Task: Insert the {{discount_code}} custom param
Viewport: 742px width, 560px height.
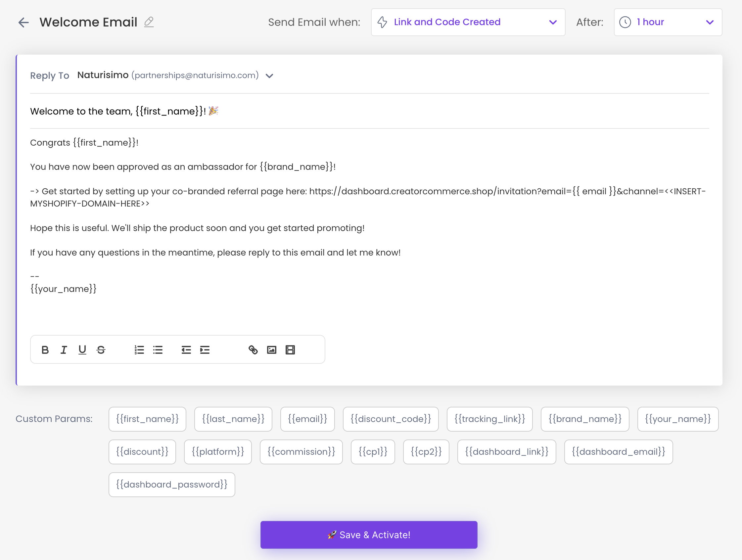Action: click(x=391, y=419)
